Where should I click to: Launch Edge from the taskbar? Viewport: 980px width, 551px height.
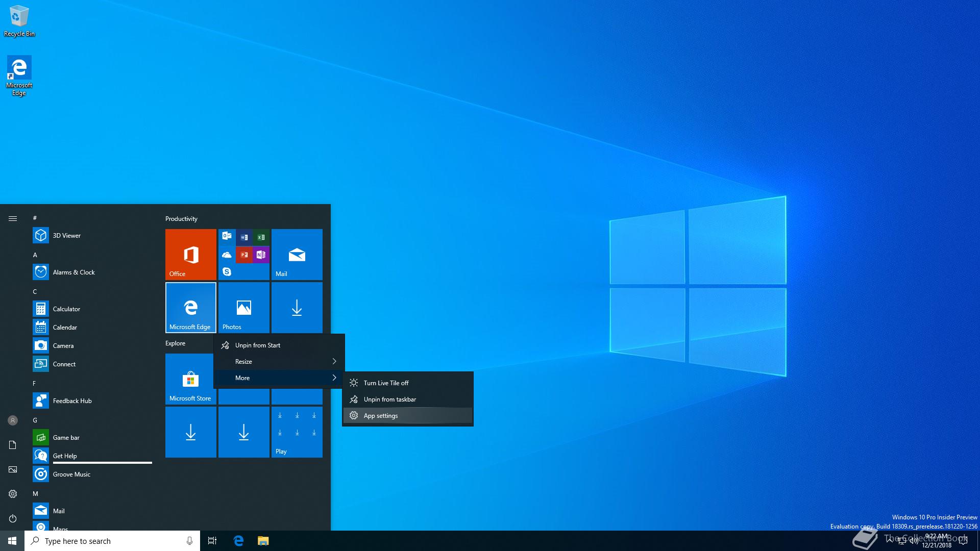[x=238, y=541]
